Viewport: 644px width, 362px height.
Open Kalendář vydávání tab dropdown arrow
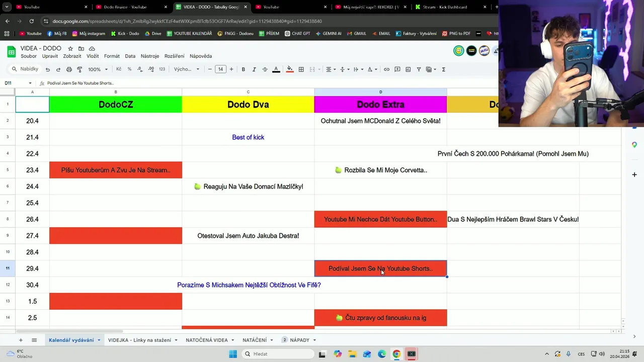coord(99,340)
